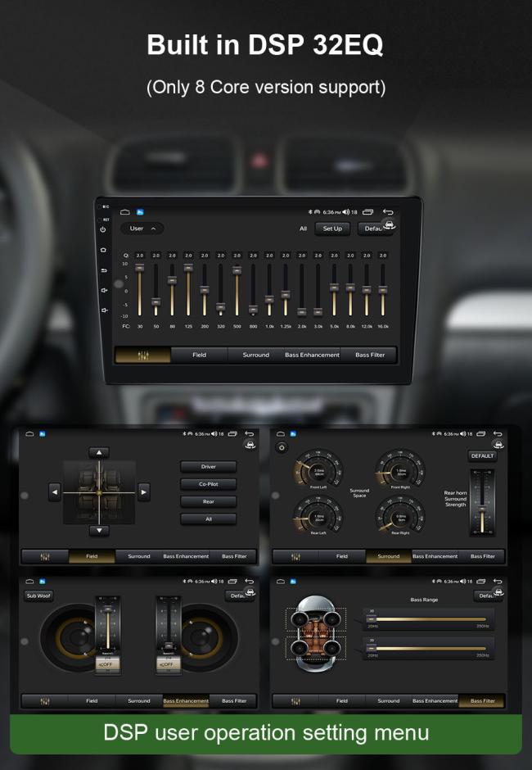
Task: Toggle the surround power button
Action: pos(282,447)
